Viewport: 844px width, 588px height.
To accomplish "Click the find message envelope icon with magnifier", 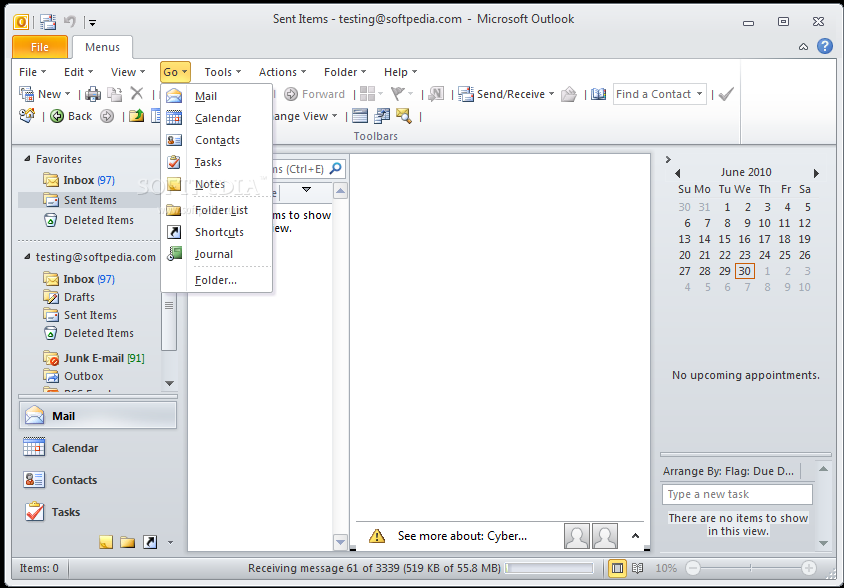I will click(x=403, y=116).
